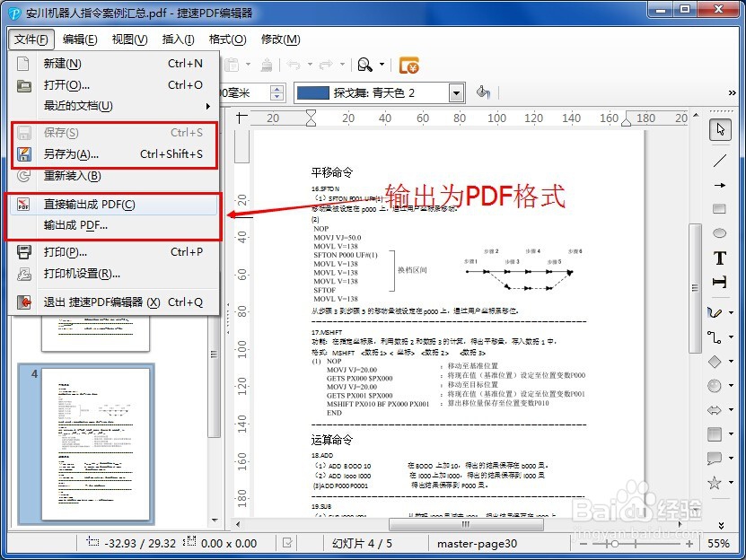
Task: Choose 打印(P)... menu entry
Action: (114, 251)
